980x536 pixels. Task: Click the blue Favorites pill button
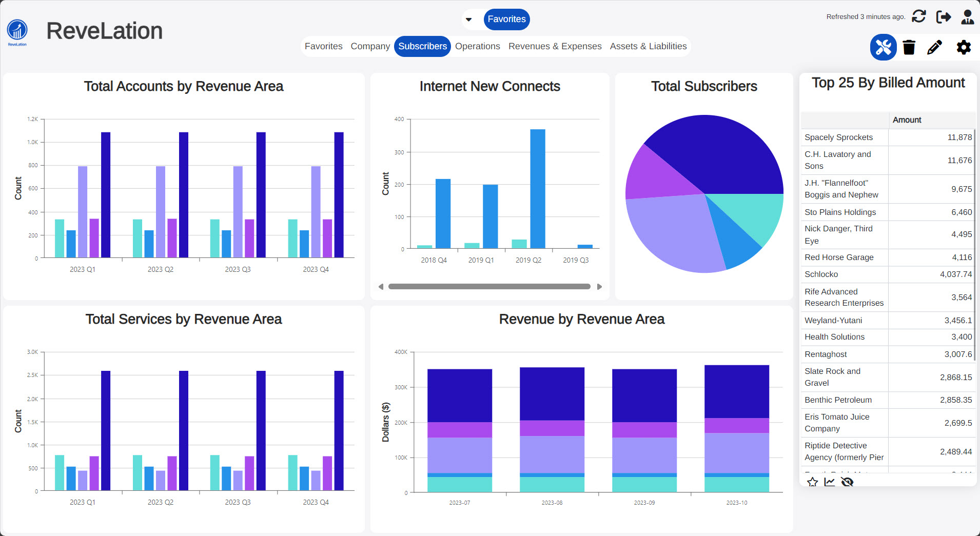pos(506,19)
